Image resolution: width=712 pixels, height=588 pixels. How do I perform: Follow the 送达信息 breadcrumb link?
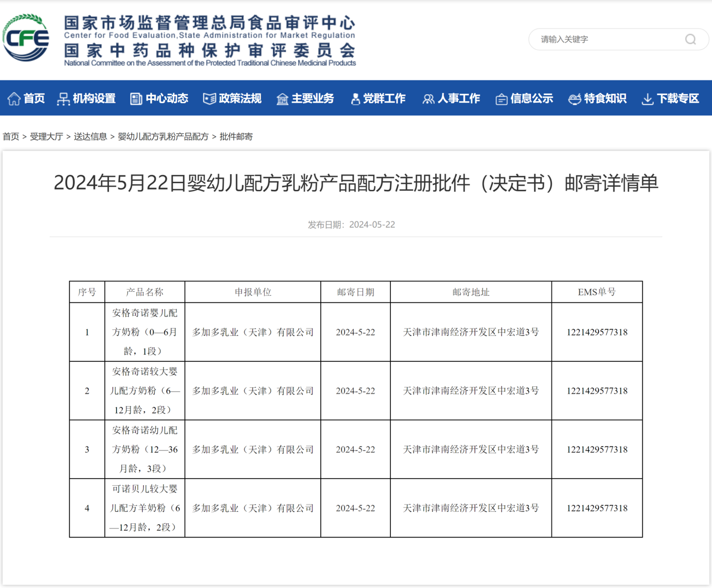[x=90, y=136]
